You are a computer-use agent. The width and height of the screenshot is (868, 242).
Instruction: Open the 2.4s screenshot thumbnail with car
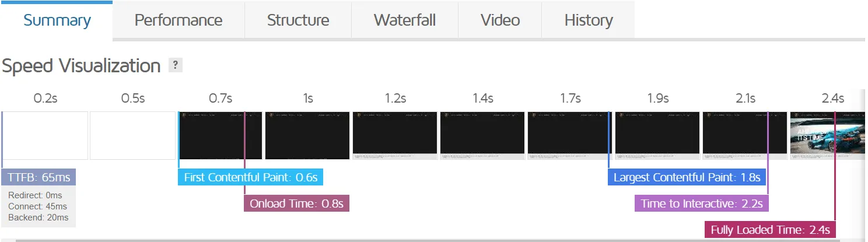pyautogui.click(x=827, y=135)
